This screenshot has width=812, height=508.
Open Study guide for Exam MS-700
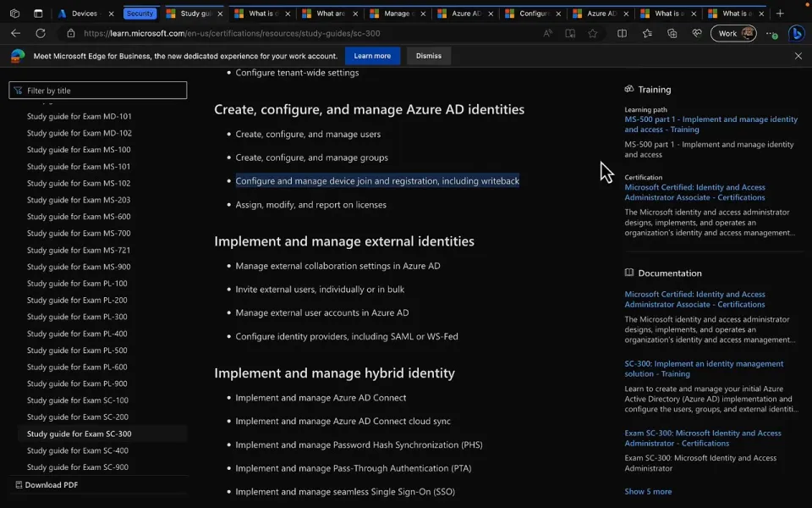point(79,234)
